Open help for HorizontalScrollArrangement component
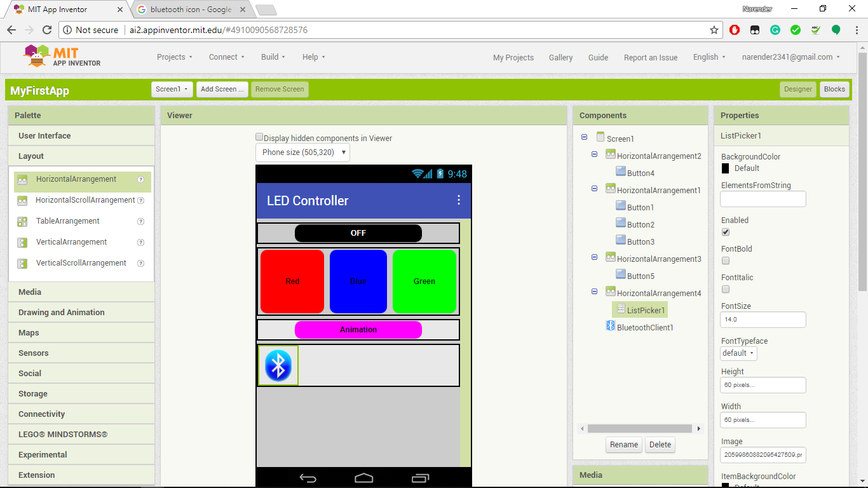Image resolution: width=868 pixels, height=488 pixels. tap(141, 201)
